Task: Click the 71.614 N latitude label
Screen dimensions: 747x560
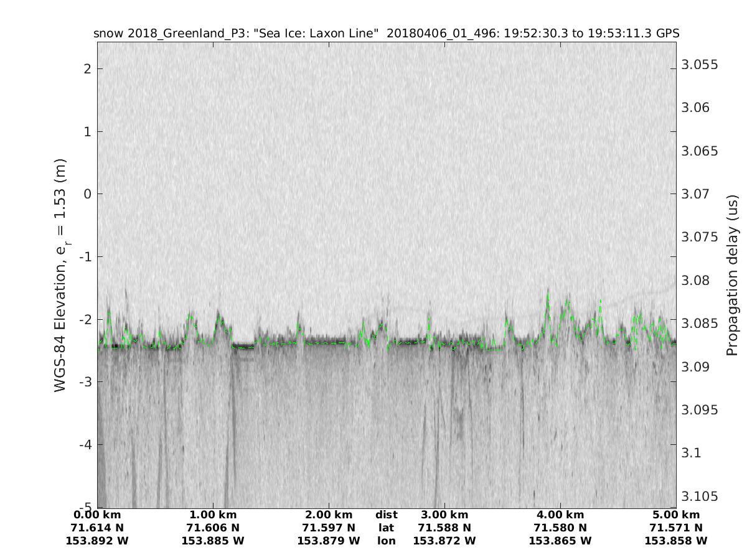Action: click(x=97, y=528)
